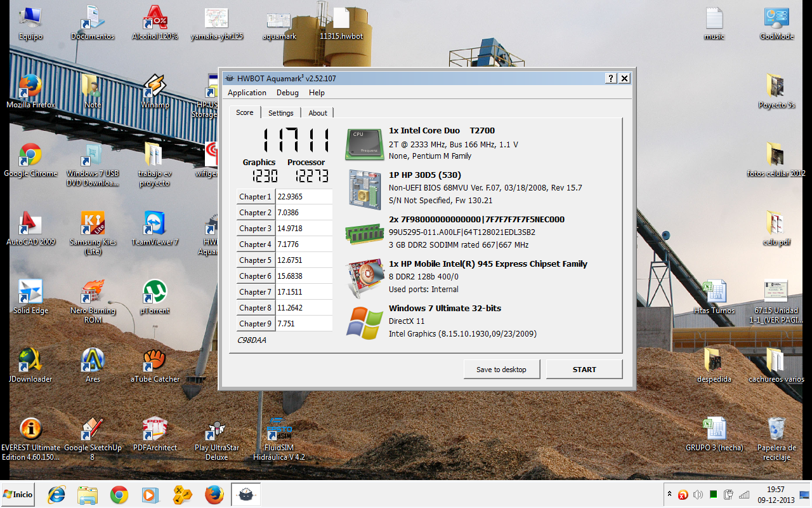
Task: Open Windows Explorer folder from the taskbar
Action: point(88,494)
